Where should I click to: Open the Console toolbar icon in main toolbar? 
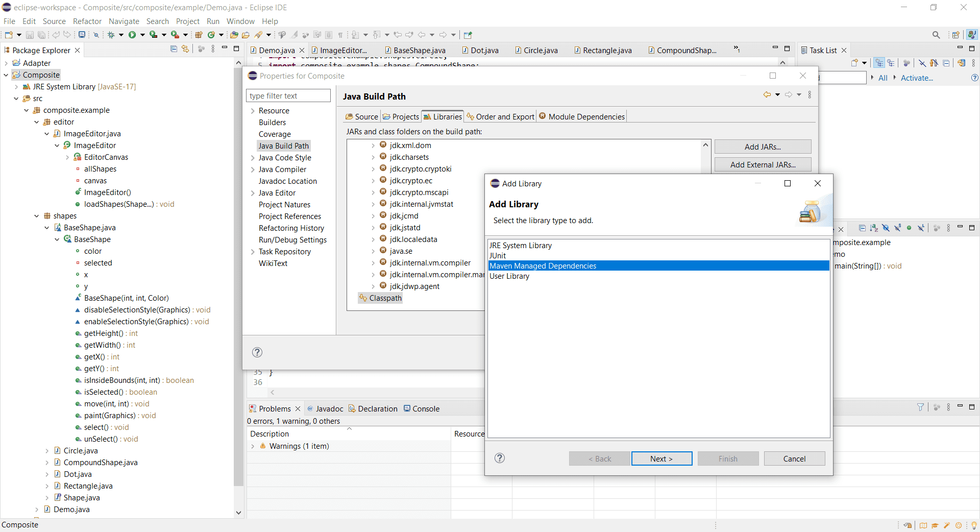pos(82,35)
